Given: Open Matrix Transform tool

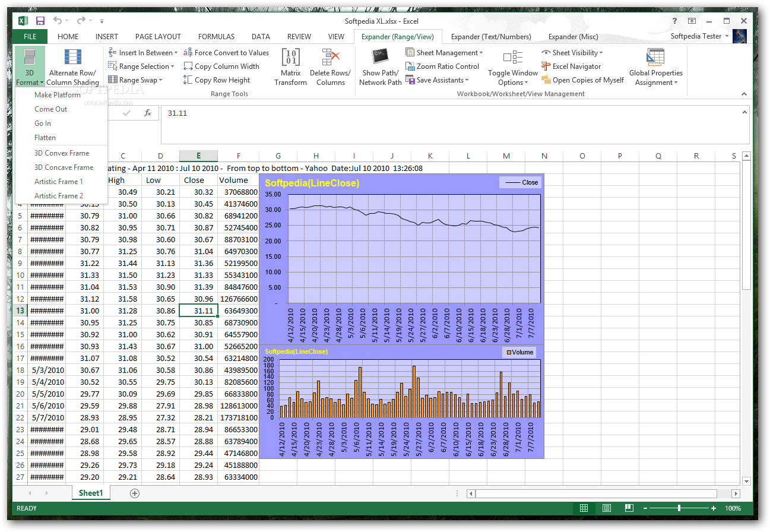Looking at the screenshot, I should (290, 67).
